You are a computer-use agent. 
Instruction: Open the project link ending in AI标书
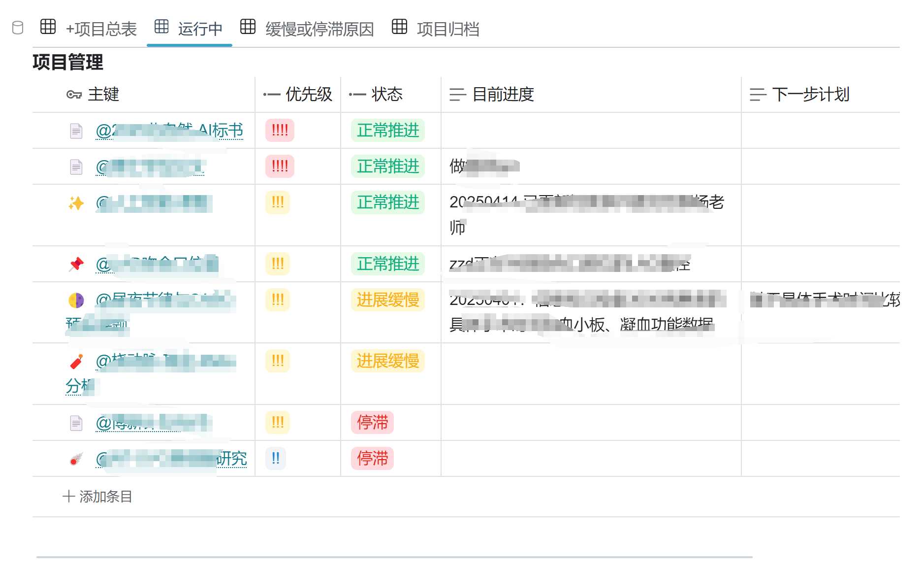(x=169, y=131)
